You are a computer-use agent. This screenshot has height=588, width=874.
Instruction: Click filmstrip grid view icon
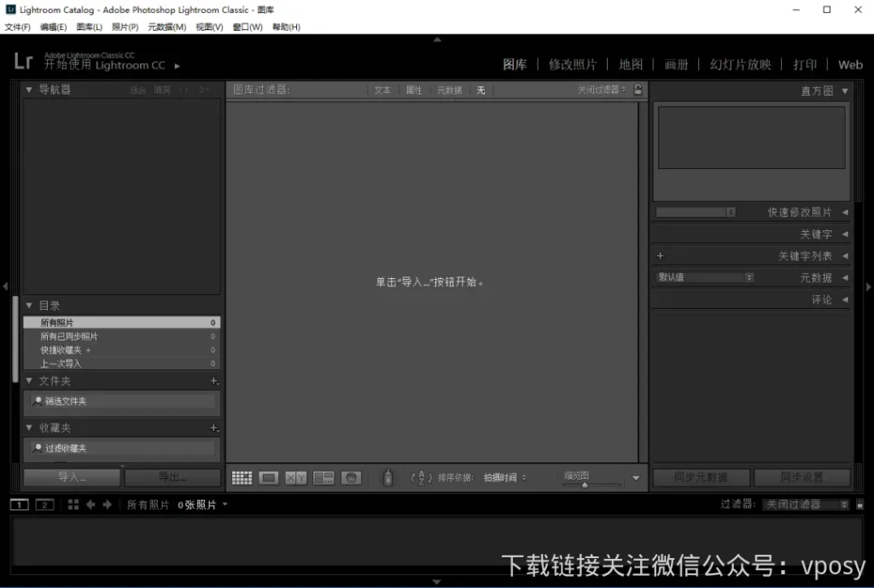(73, 504)
